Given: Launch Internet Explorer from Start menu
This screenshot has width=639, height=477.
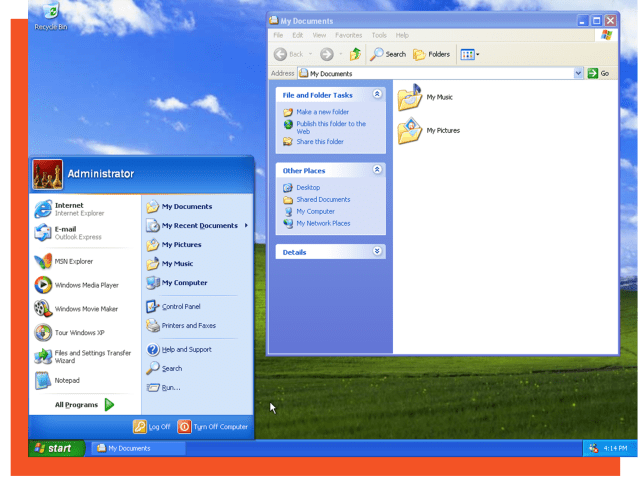Looking at the screenshot, I should pyautogui.click(x=69, y=209).
